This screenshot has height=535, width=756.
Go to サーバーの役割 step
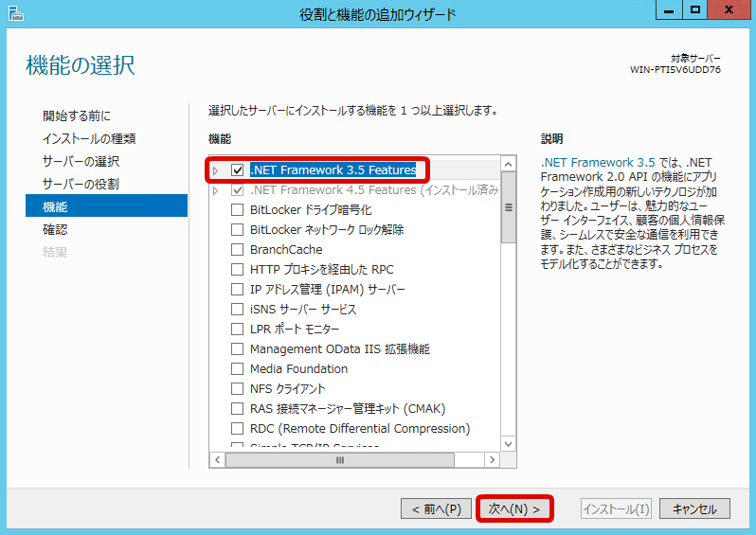(81, 184)
